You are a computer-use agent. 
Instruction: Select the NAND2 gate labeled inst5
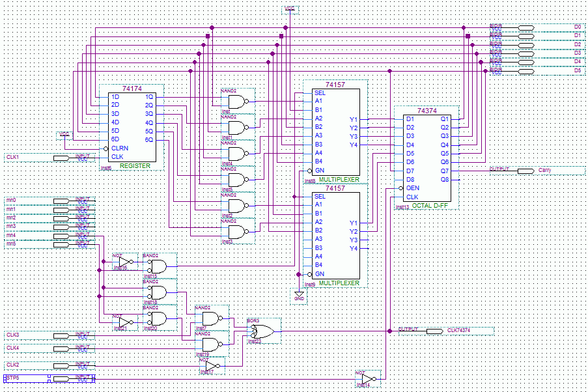point(238,180)
